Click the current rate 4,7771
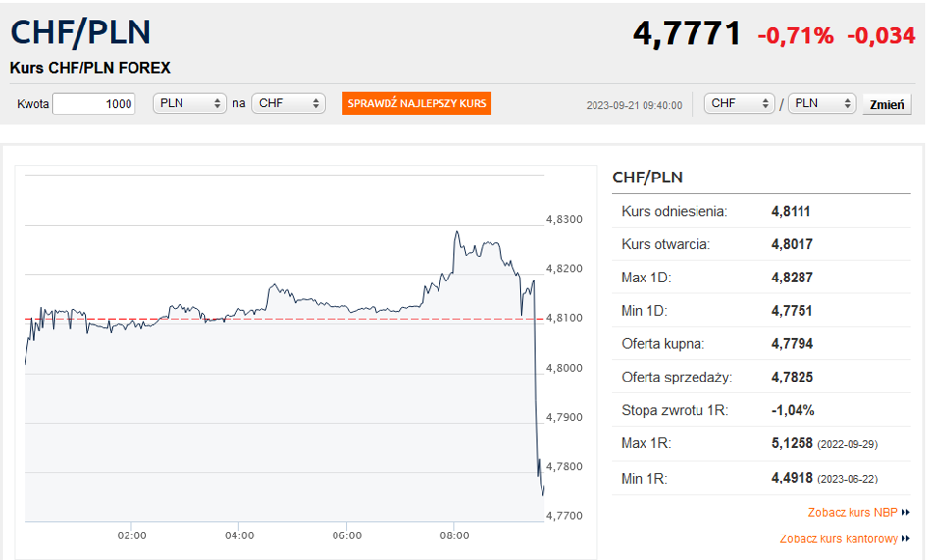This screenshot has height=560, width=930. [687, 33]
